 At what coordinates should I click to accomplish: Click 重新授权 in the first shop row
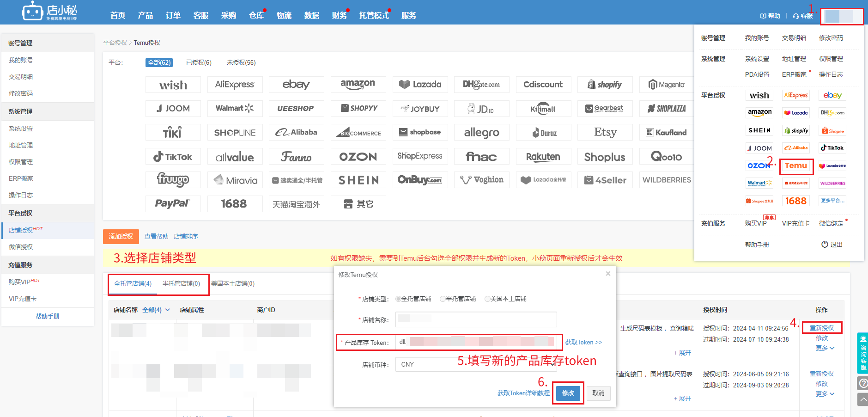pyautogui.click(x=821, y=328)
